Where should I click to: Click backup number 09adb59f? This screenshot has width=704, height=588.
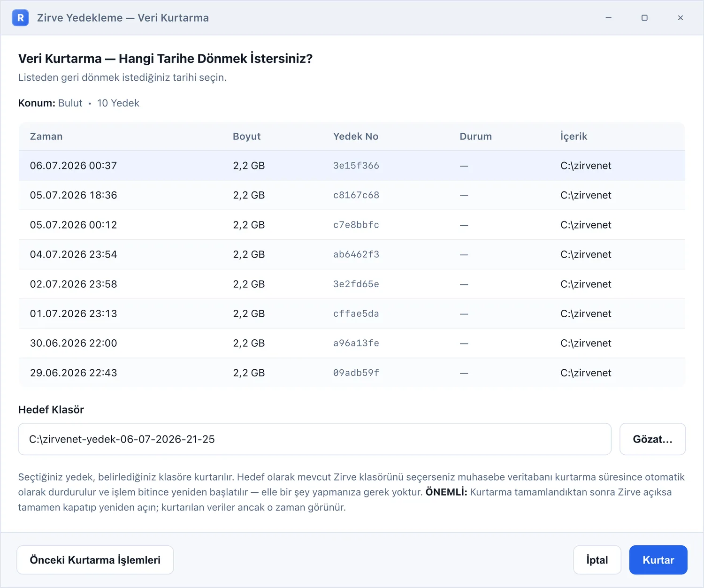tap(356, 373)
